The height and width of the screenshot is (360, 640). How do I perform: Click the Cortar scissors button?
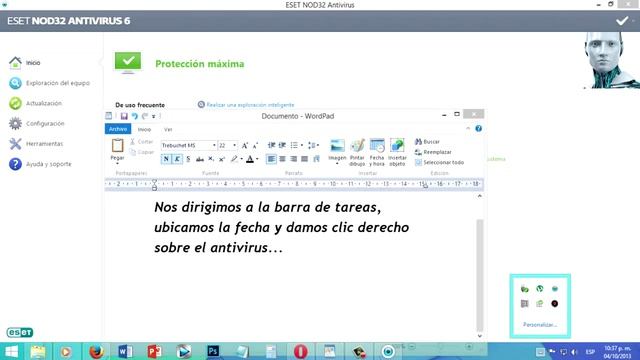(x=142, y=142)
